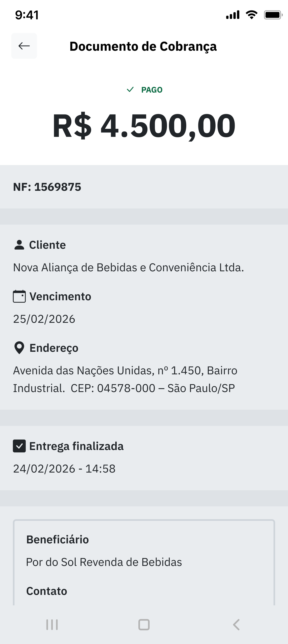The height and width of the screenshot is (644, 288).
Task: Tap the cellular signal bars icon
Action: (232, 15)
